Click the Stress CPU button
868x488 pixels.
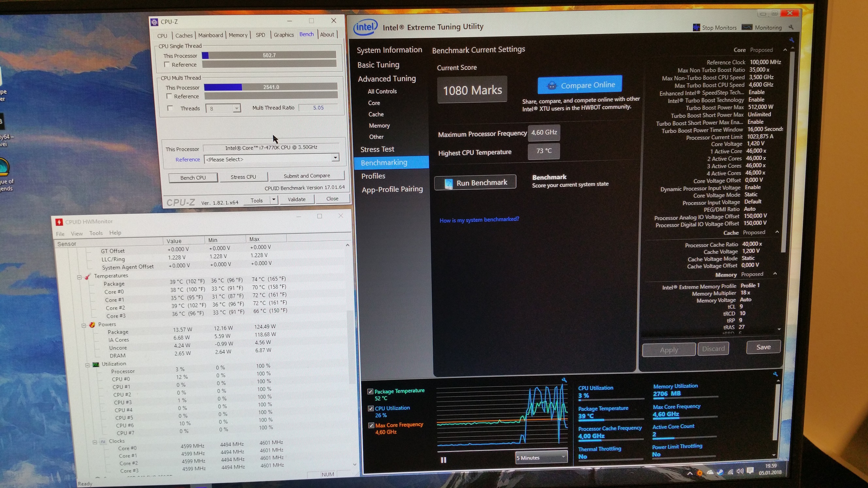243,177
